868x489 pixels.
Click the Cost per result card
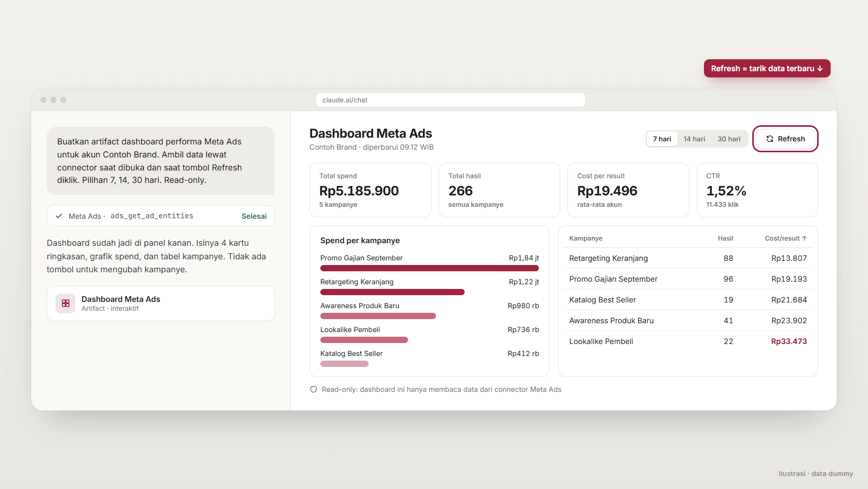click(x=628, y=190)
